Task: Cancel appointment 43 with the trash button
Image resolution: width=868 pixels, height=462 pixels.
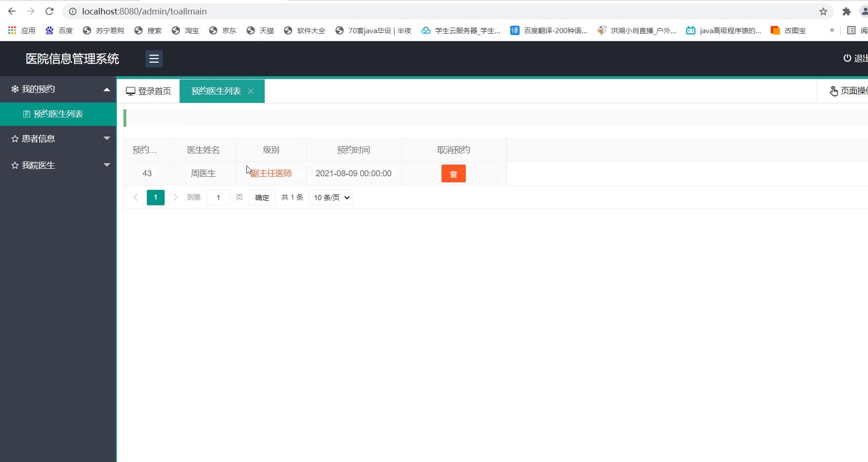Action: [x=454, y=173]
